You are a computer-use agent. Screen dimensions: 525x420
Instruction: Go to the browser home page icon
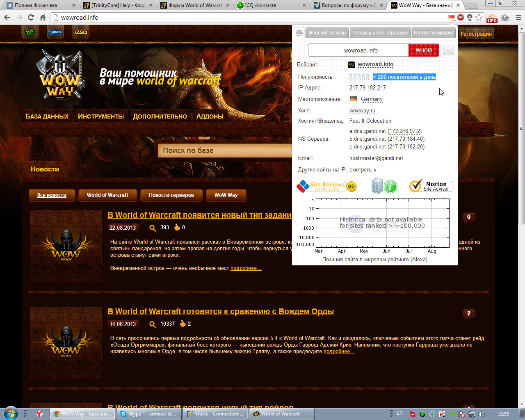pyautogui.click(x=43, y=18)
